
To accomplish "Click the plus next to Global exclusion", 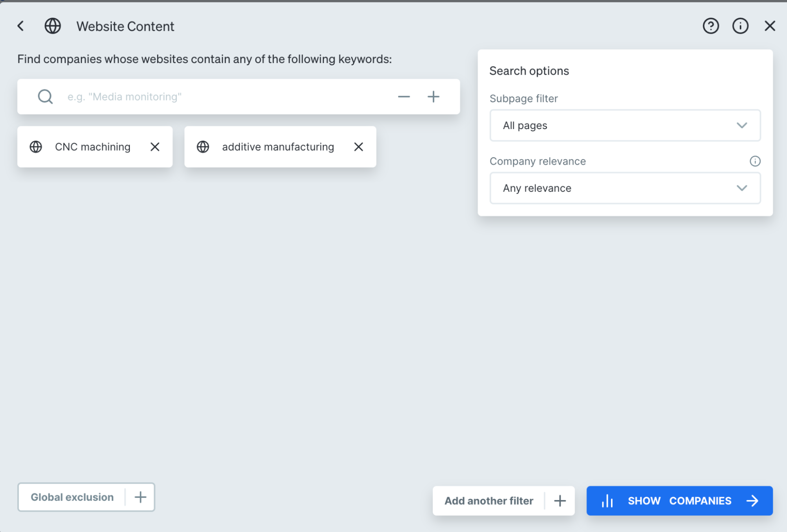I will (140, 497).
